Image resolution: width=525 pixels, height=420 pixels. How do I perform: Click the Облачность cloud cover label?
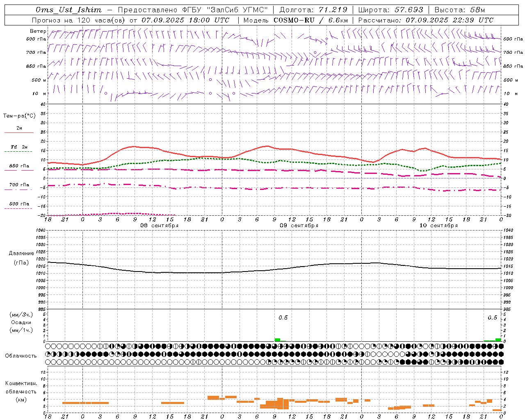pos(21,356)
